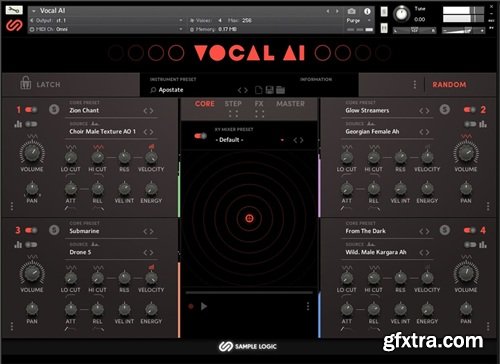500x364 pixels.
Task: Open the instrument info icon
Action: [x=367, y=11]
